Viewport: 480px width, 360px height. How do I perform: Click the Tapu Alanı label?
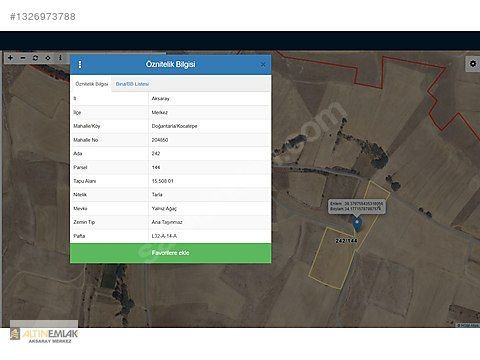[85, 181]
